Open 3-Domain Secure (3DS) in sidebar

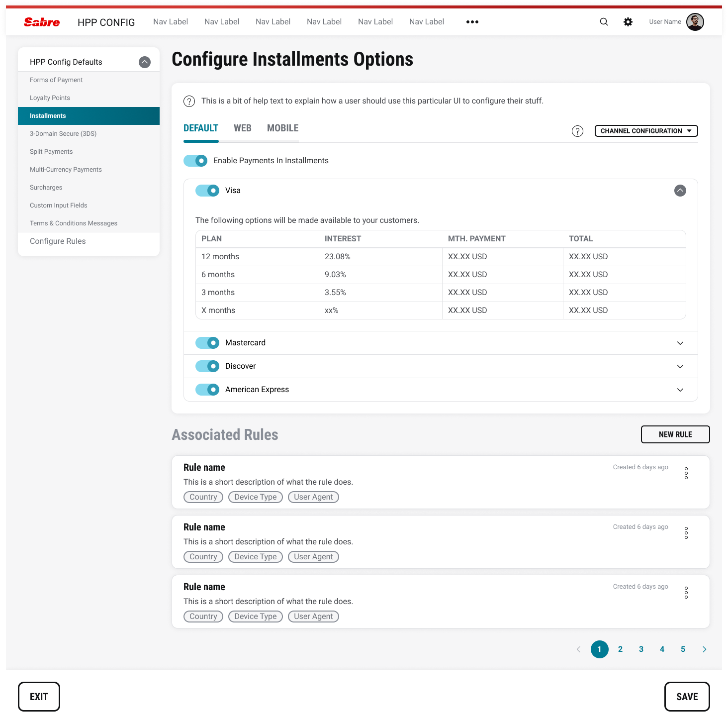89,134
